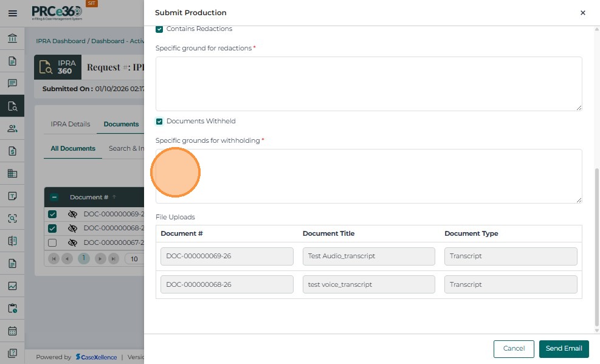Image resolution: width=600 pixels, height=364 pixels.
Task: Open the rows per page dropdown
Action: tap(134, 259)
